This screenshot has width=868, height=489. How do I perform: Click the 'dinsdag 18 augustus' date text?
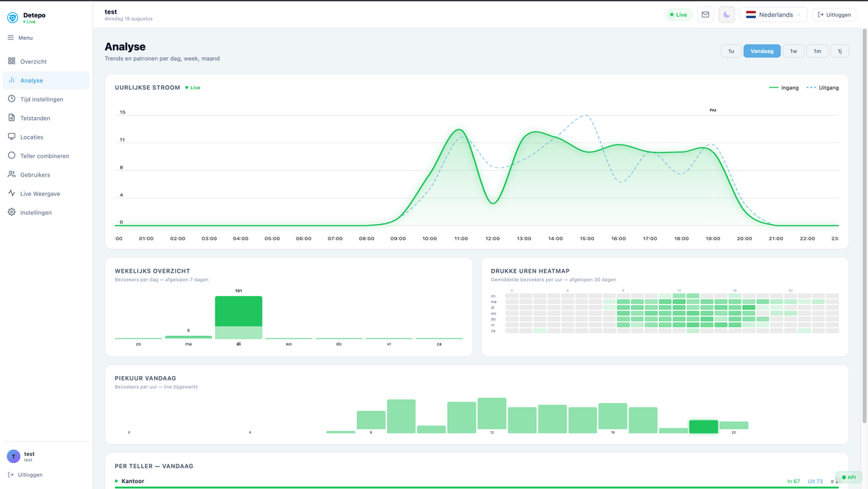129,19
